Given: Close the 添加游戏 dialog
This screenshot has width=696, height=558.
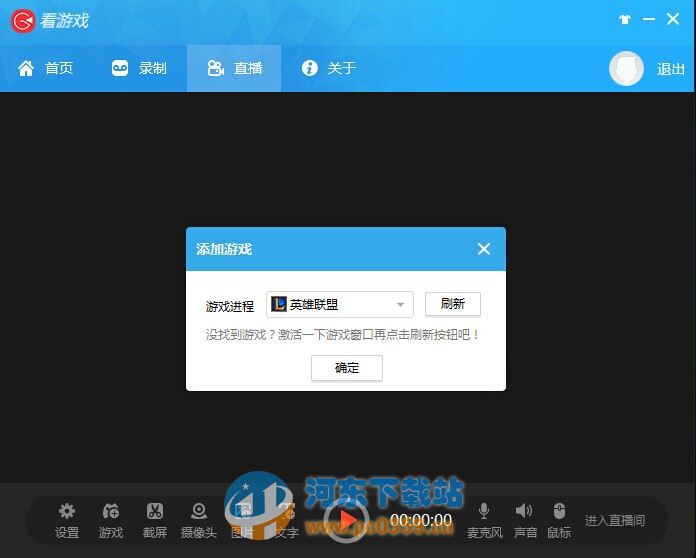Looking at the screenshot, I should [x=484, y=249].
